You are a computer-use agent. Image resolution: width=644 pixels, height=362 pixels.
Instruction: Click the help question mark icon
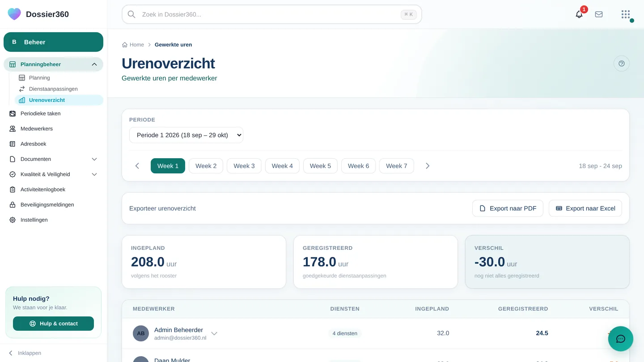point(622,63)
